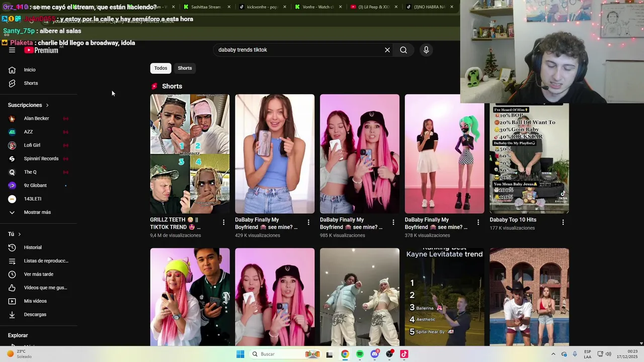The image size is (644, 362).
Task: Expand Mostrar más under subscriptions
Action: (38, 212)
